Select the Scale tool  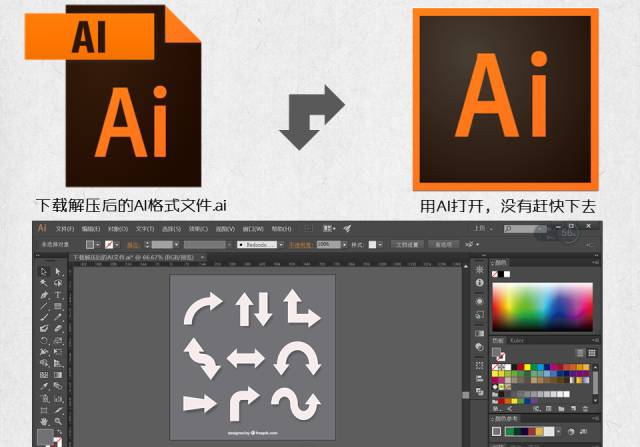coord(58,340)
